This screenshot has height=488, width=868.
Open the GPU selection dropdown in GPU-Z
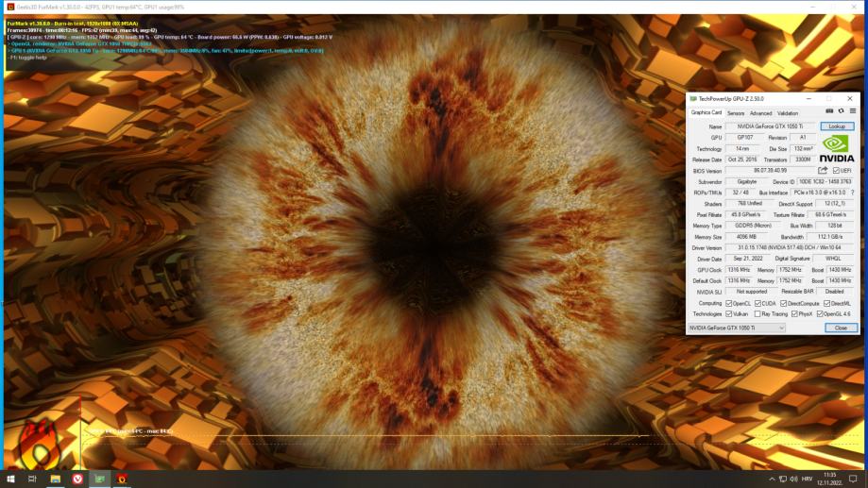[737, 328]
